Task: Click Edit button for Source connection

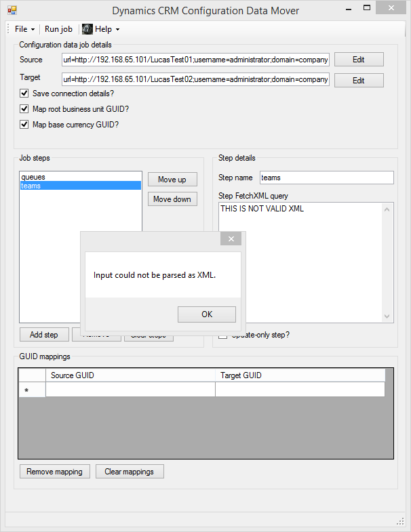Action: (359, 60)
